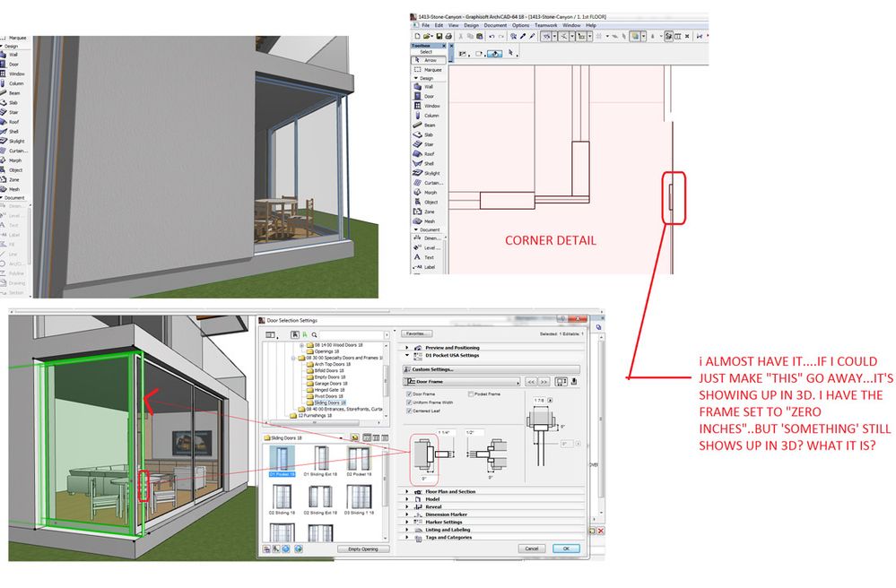Select Morph tool in floor plan Toolbox
896x588 pixels.
click(x=424, y=193)
